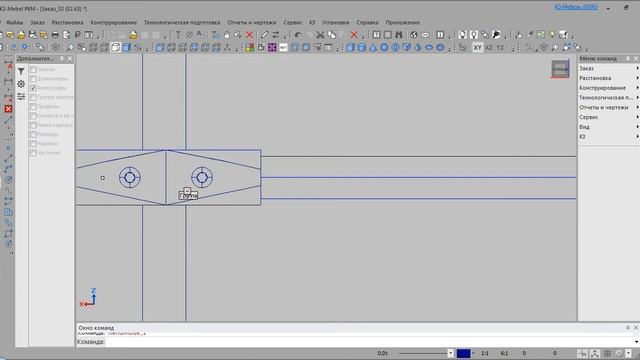Click the blue shaded cube view icon
Screen dimensions: 640x360
[127, 48]
